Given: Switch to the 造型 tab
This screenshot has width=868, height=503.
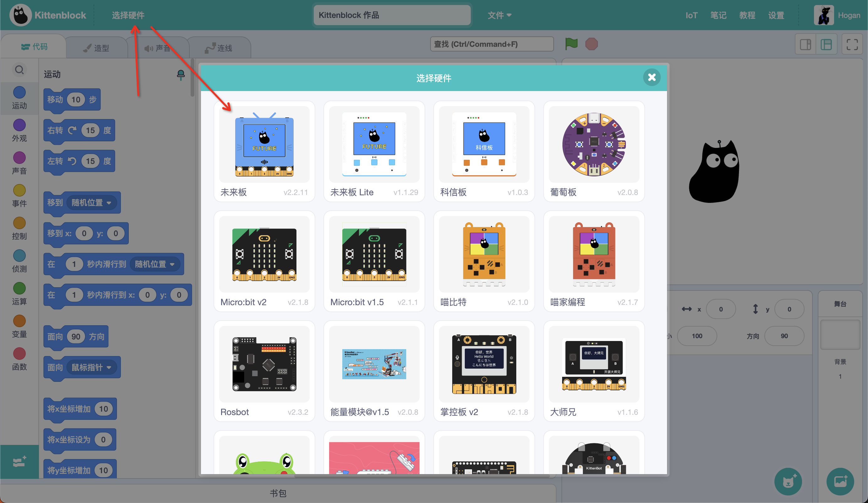Looking at the screenshot, I should coord(96,48).
